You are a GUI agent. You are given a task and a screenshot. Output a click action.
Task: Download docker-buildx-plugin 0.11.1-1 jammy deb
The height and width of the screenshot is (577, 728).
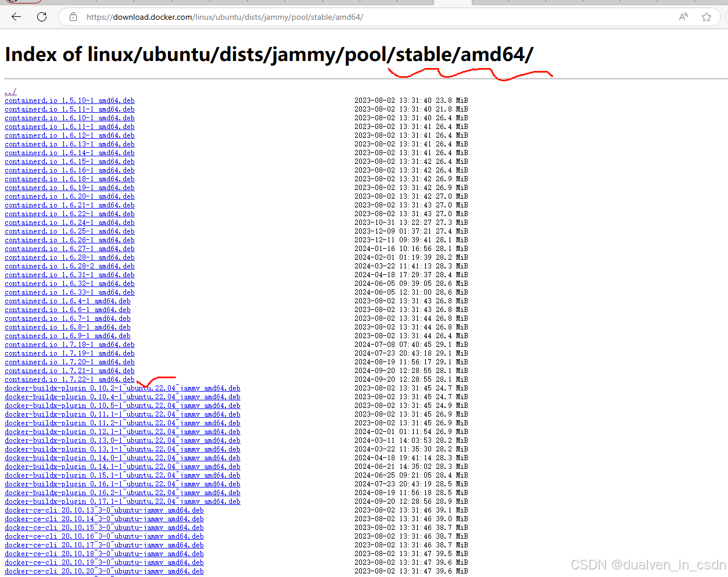click(x=123, y=414)
